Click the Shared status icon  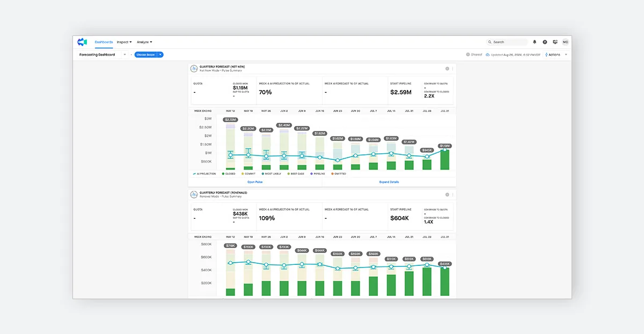pyautogui.click(x=467, y=55)
